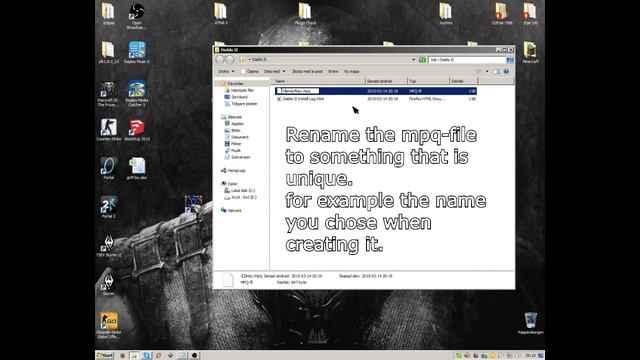Open the Ordna dropdown menu
This screenshot has height=360, width=640.
click(x=226, y=71)
